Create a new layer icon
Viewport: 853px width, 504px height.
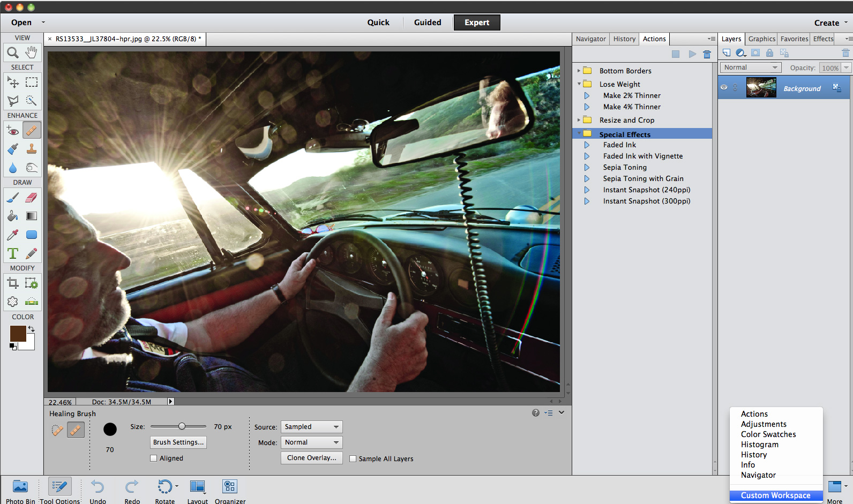(x=727, y=52)
